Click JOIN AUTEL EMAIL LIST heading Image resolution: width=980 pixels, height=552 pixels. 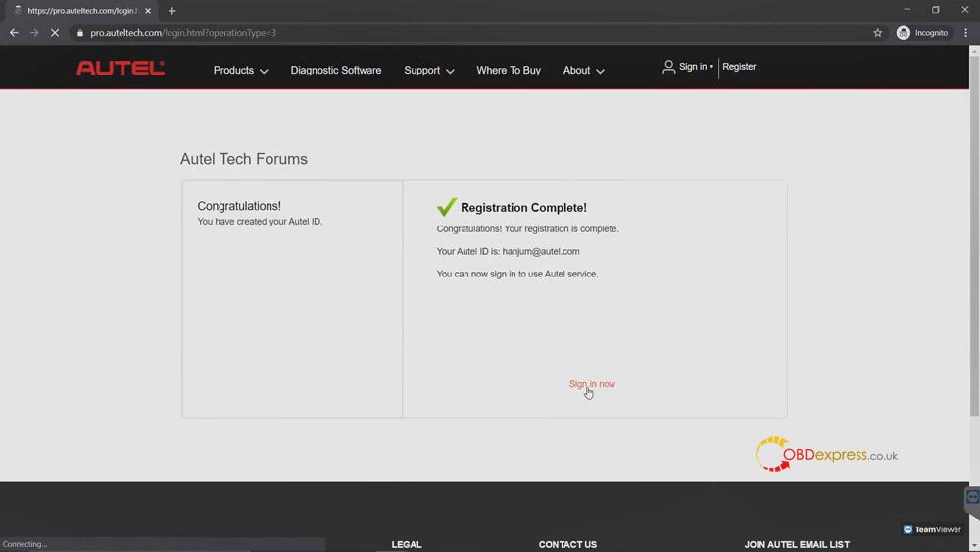click(796, 544)
